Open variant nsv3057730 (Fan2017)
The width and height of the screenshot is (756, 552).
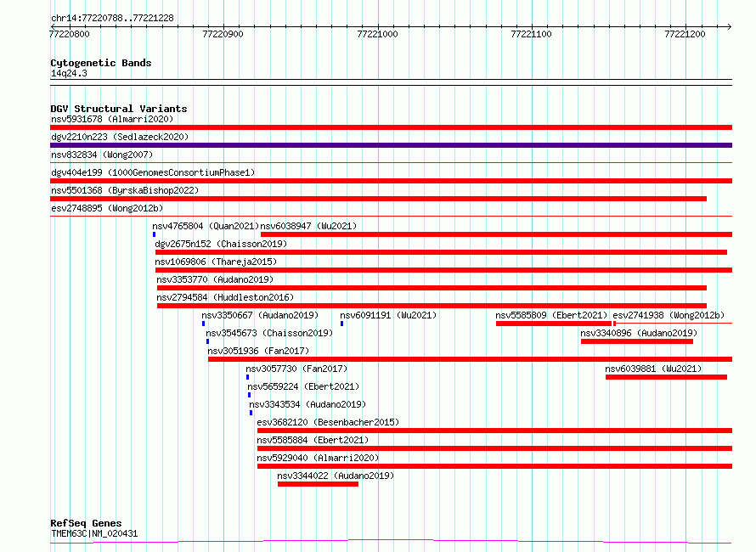point(296,369)
